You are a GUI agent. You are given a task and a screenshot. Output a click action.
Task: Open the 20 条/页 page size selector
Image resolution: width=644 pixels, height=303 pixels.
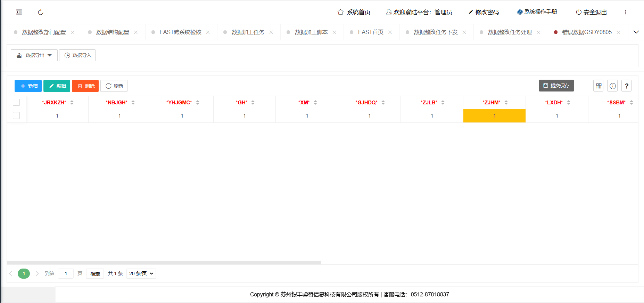pyautogui.click(x=141, y=273)
